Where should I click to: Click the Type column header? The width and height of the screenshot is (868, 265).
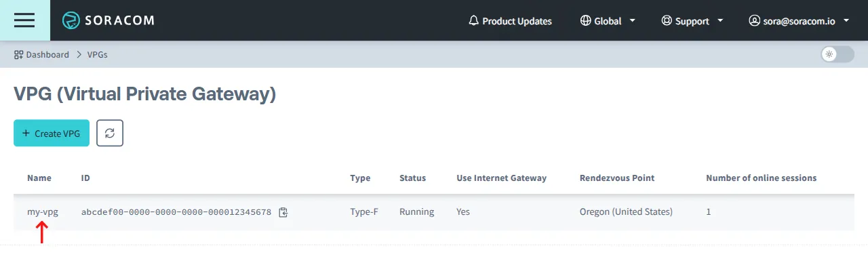[360, 178]
